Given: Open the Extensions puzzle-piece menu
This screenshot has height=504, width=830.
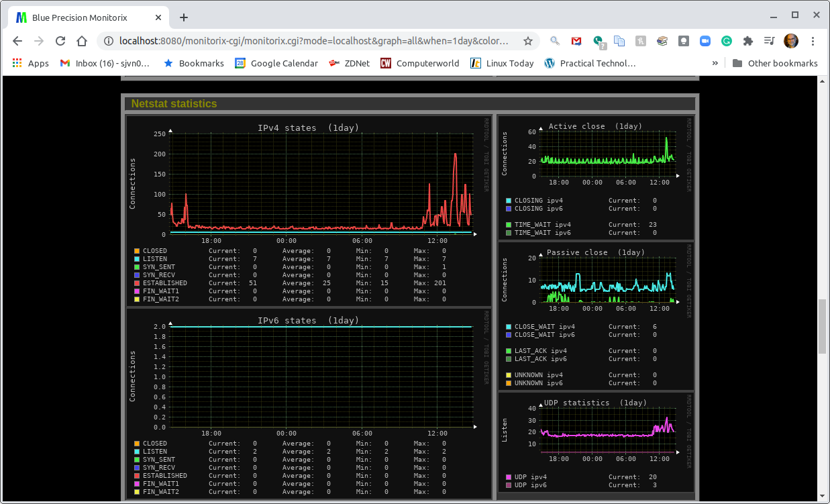Looking at the screenshot, I should pyautogui.click(x=748, y=41).
